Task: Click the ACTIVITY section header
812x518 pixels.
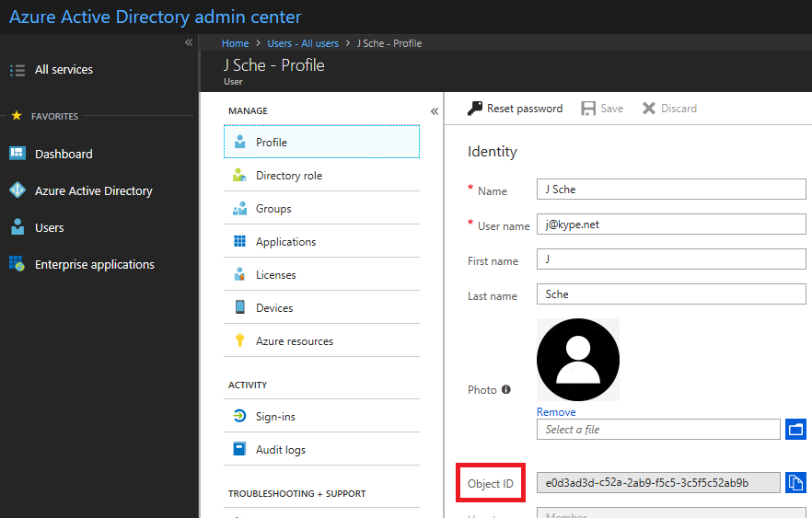Action: tap(248, 385)
